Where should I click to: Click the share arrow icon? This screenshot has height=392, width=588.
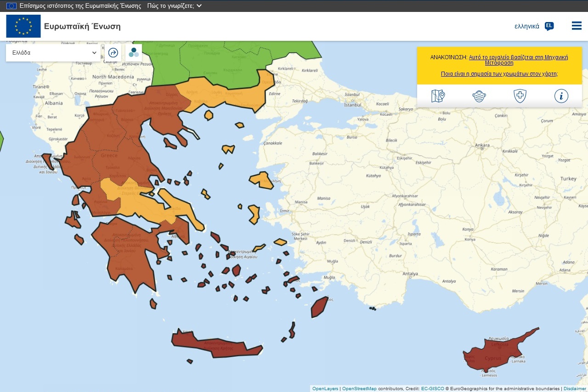[x=113, y=52]
